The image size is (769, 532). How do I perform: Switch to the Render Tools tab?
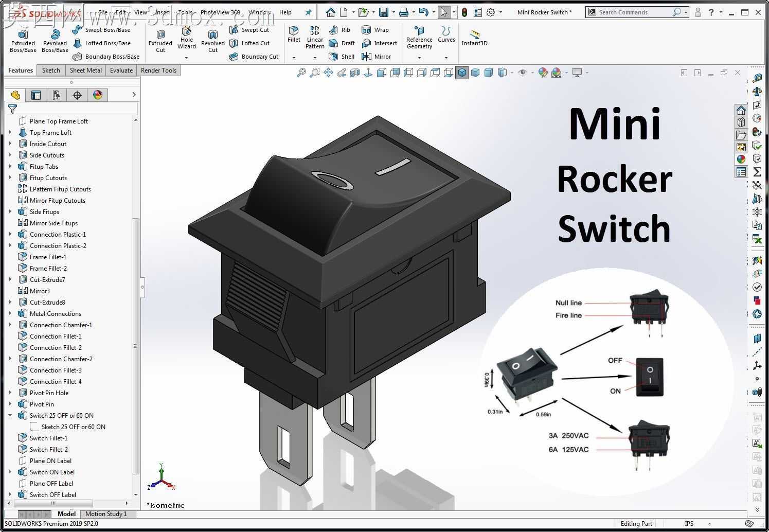pos(158,70)
